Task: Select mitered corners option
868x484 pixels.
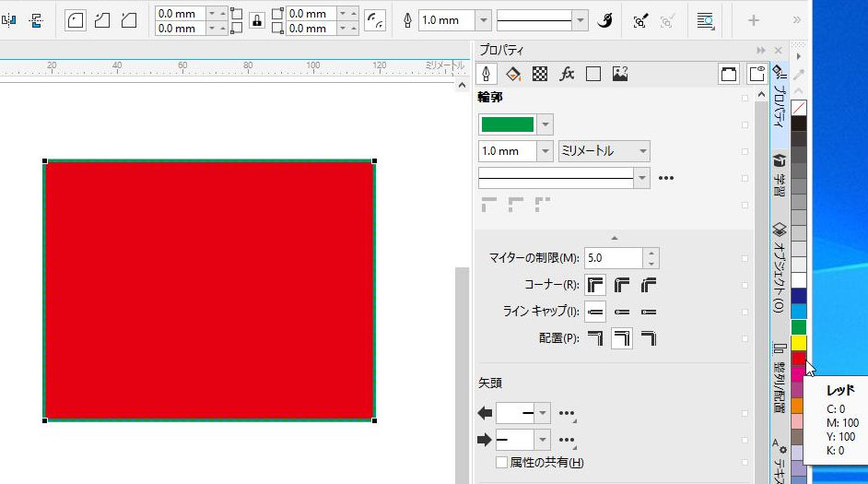Action: [595, 285]
